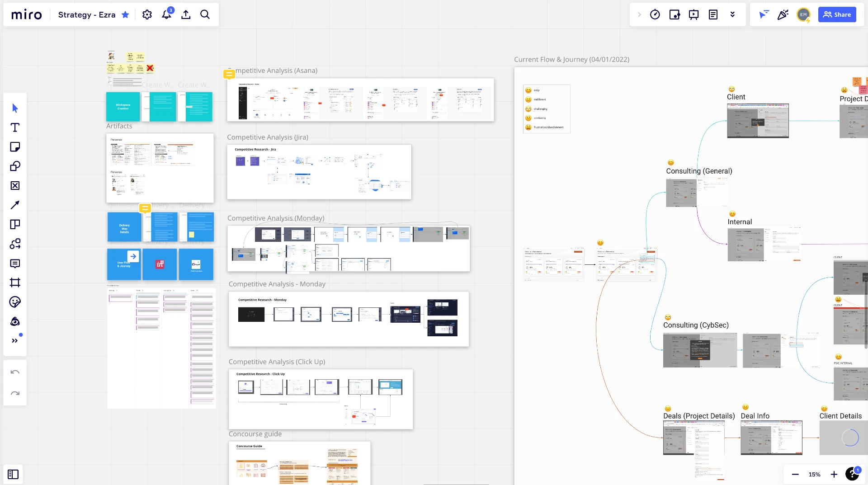
Task: Open board settings gear
Action: tap(147, 15)
